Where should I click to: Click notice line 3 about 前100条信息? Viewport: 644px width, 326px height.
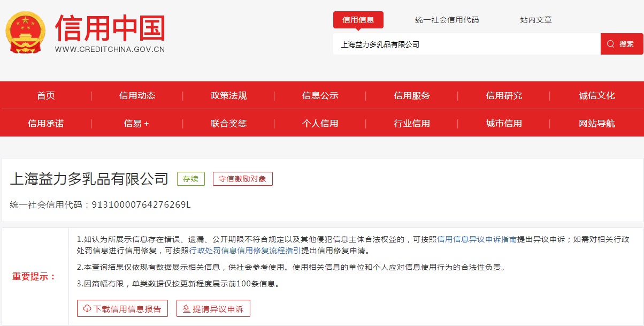pos(178,284)
